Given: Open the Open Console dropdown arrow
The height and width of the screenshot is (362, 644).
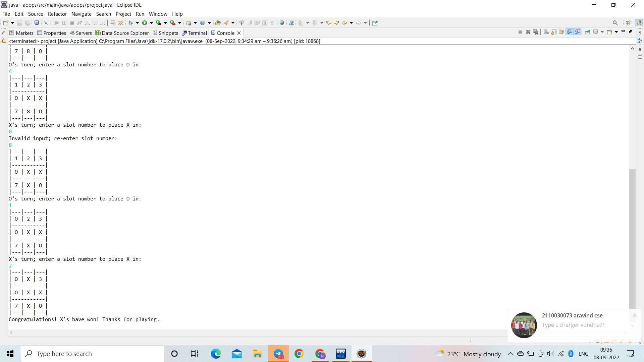Looking at the screenshot, I should click(616, 32).
